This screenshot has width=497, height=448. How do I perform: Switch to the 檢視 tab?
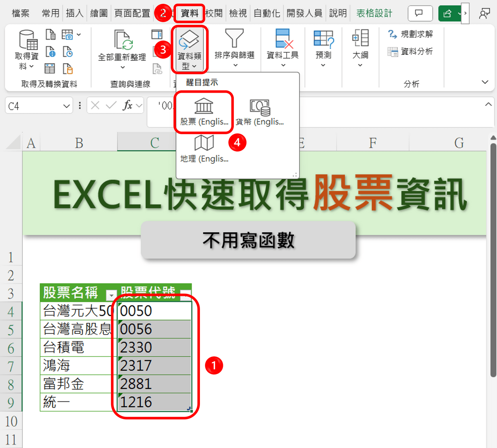tap(238, 14)
